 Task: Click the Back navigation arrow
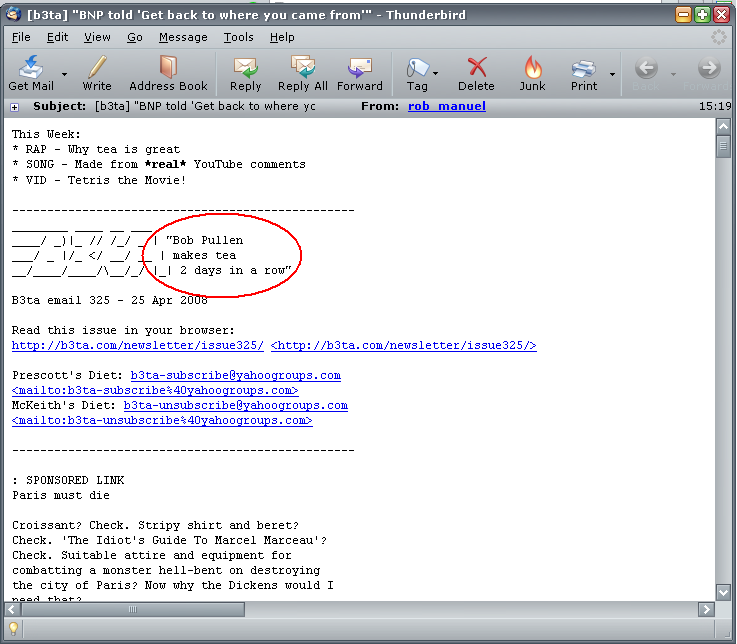click(x=646, y=68)
